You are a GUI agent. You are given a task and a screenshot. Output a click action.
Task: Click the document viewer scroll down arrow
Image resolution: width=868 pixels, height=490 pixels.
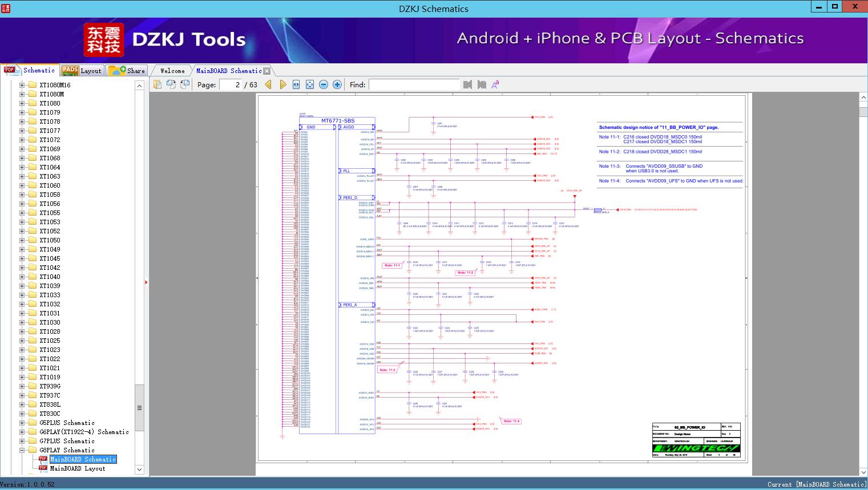click(x=863, y=472)
